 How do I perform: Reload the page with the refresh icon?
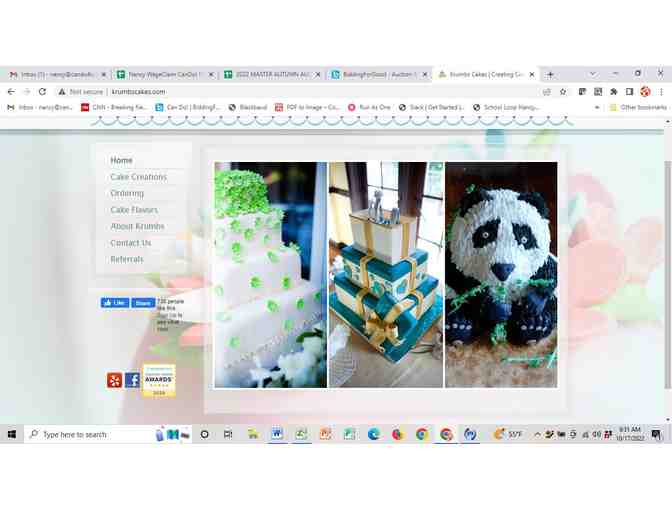coord(42,91)
